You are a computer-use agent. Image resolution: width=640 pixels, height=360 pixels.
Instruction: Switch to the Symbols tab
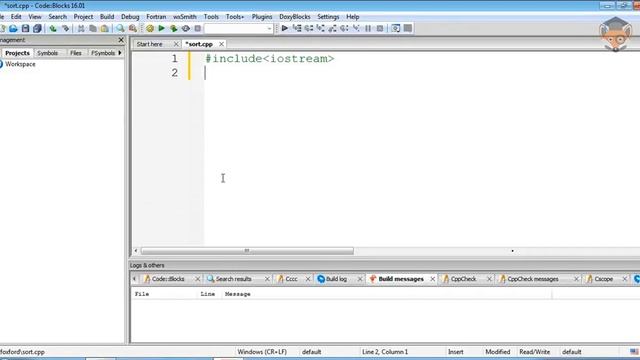click(x=47, y=53)
